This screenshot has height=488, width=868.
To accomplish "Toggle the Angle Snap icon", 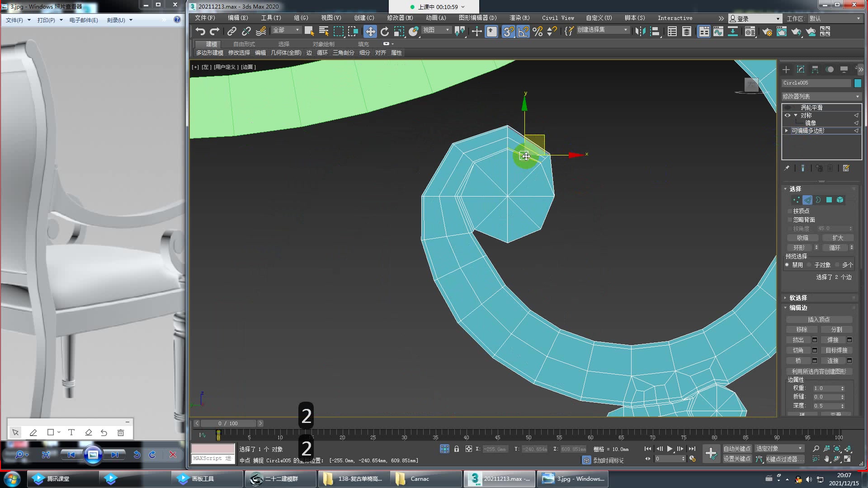I will click(523, 31).
